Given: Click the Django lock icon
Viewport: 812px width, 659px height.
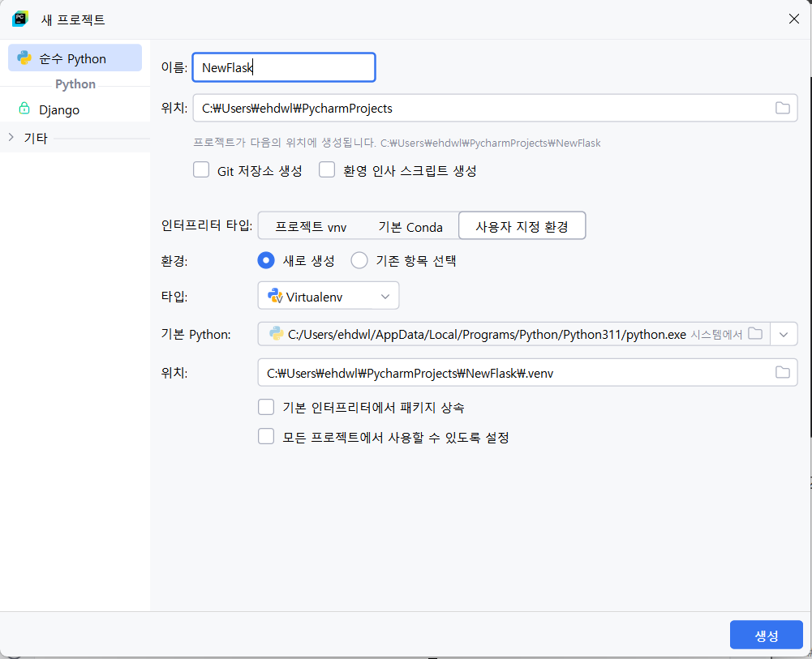Looking at the screenshot, I should pos(24,109).
